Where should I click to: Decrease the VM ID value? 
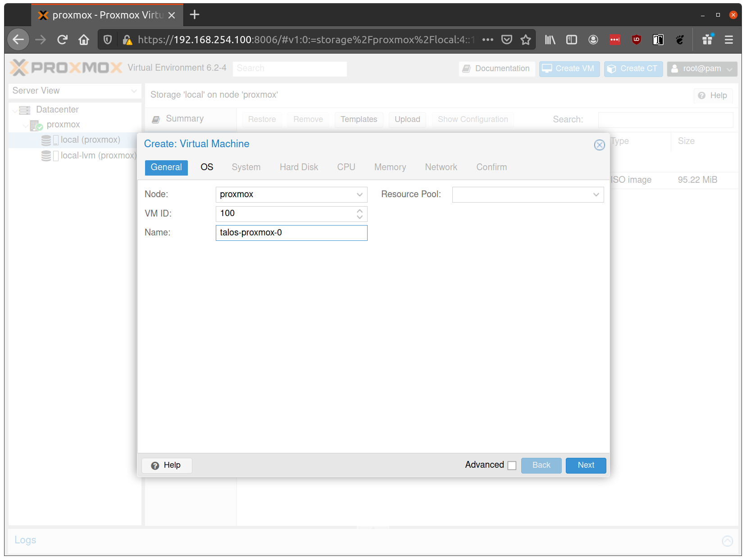point(359,217)
